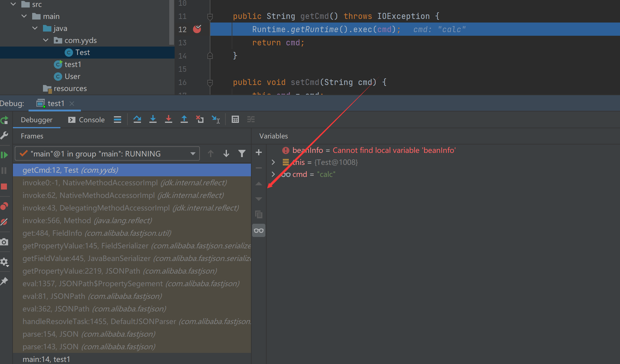
Task: Click the Run to Cursor icon
Action: [x=216, y=120]
